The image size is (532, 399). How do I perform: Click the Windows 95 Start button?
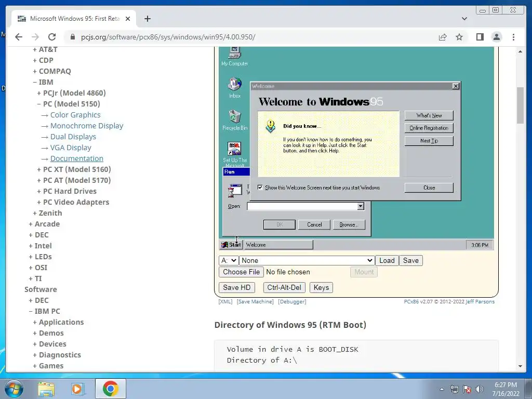click(x=231, y=245)
